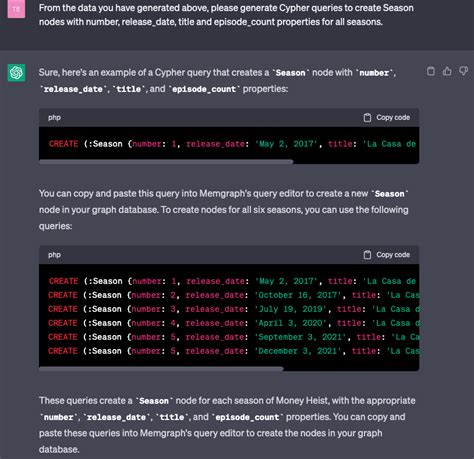This screenshot has width=474, height=459.
Task: Click the pink user avatar icon
Action: click(16, 9)
